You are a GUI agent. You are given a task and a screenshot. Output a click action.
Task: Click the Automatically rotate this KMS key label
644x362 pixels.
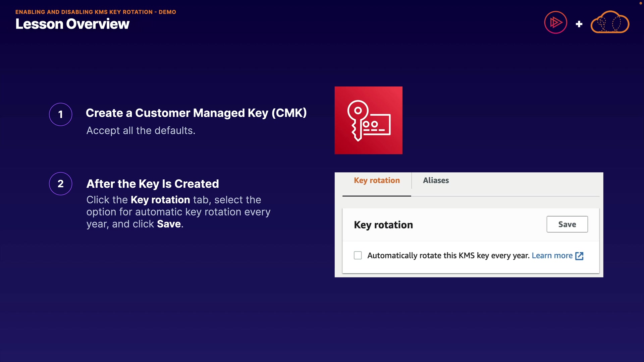(448, 255)
